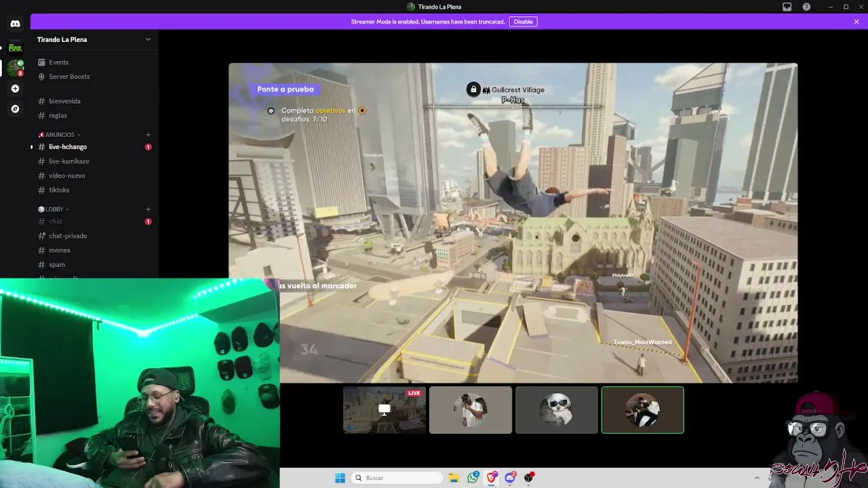Open the Explore Discoverable Servers compass icon
The width and height of the screenshot is (868, 488).
coord(15,108)
